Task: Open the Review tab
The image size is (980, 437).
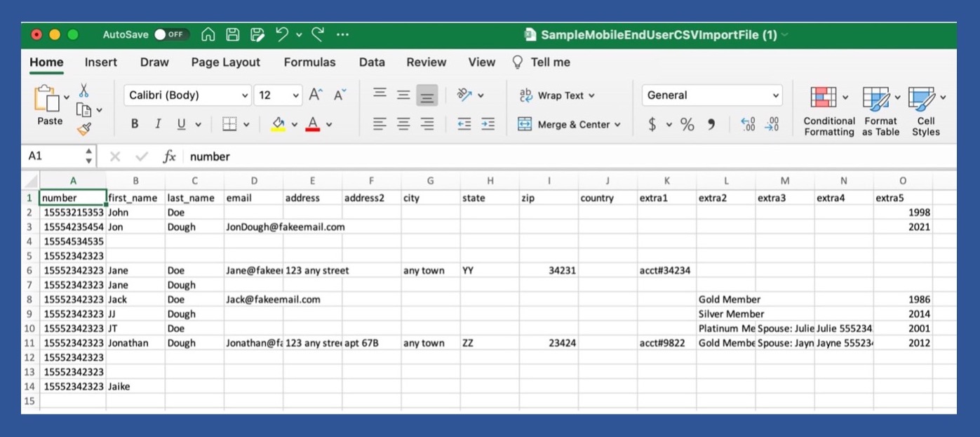Action: tap(426, 62)
